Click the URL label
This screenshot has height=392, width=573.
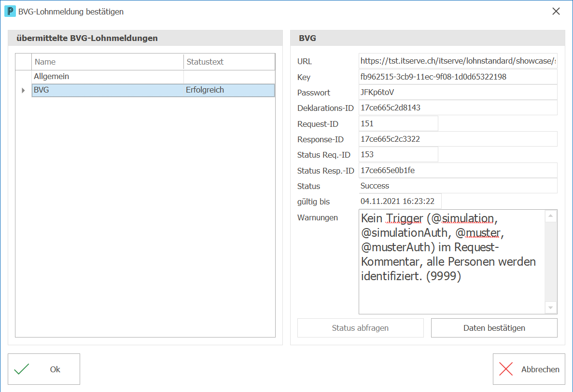(x=305, y=61)
